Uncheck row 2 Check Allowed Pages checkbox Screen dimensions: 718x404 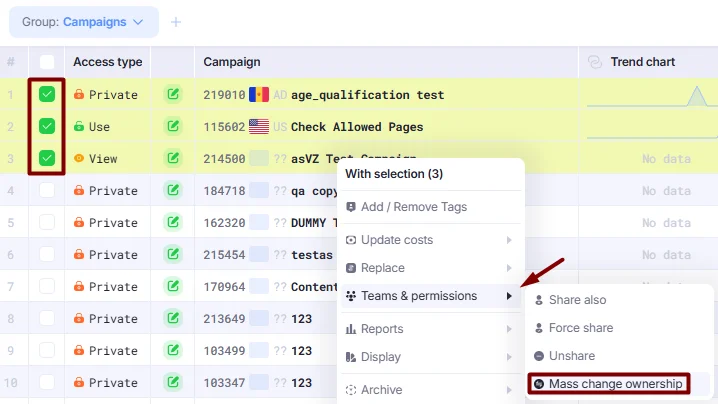coord(47,126)
